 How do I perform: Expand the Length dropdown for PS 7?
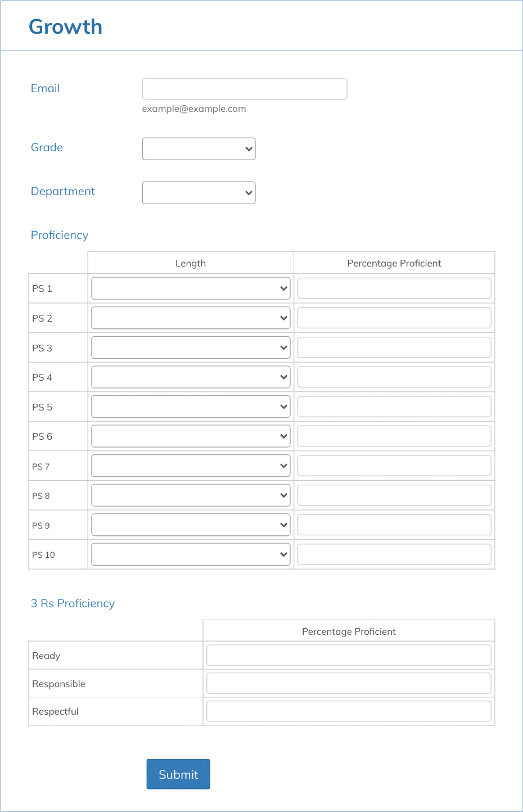pos(190,465)
